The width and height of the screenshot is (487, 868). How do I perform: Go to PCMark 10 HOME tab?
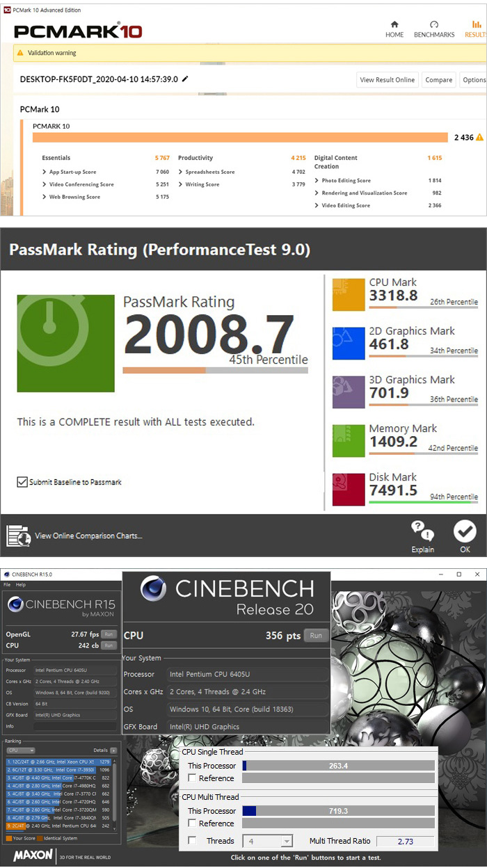click(x=394, y=29)
